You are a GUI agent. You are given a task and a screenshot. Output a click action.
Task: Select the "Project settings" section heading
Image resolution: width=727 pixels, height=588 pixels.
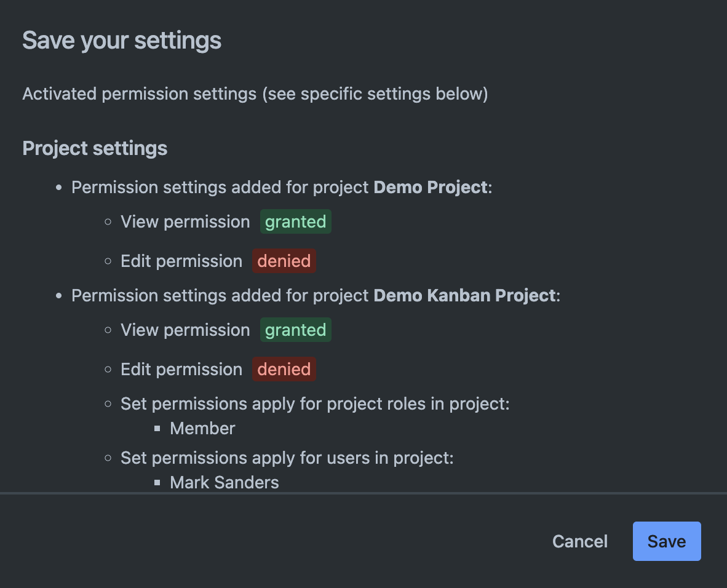point(95,148)
